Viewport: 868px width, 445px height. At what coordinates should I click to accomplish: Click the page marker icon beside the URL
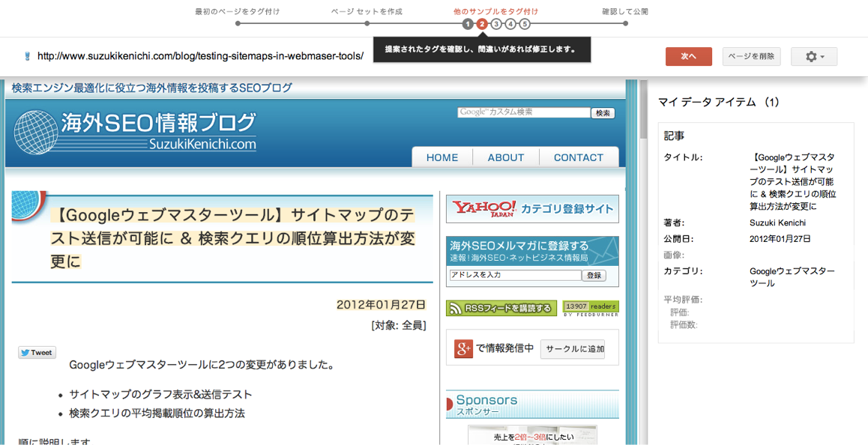pos(26,56)
